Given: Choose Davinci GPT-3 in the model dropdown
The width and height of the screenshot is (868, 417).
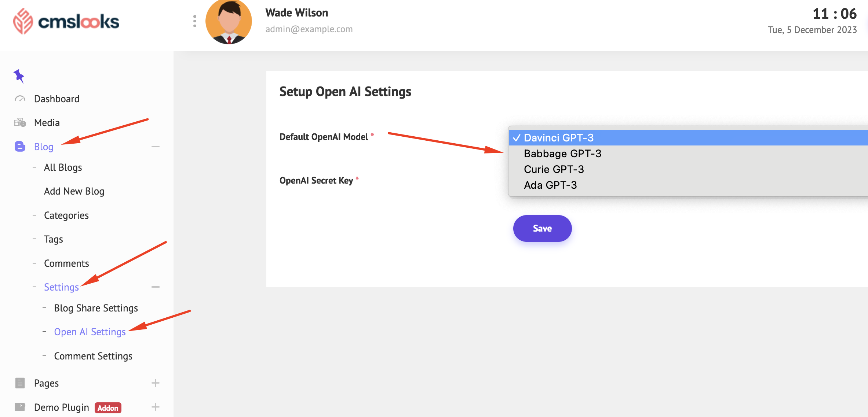Looking at the screenshot, I should click(x=688, y=138).
